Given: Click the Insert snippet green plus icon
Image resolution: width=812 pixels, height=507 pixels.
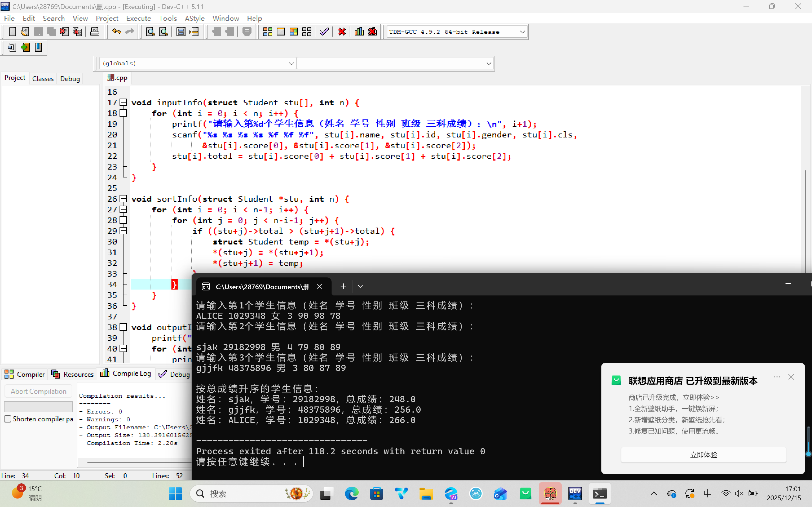Looking at the screenshot, I should click(x=25, y=48).
